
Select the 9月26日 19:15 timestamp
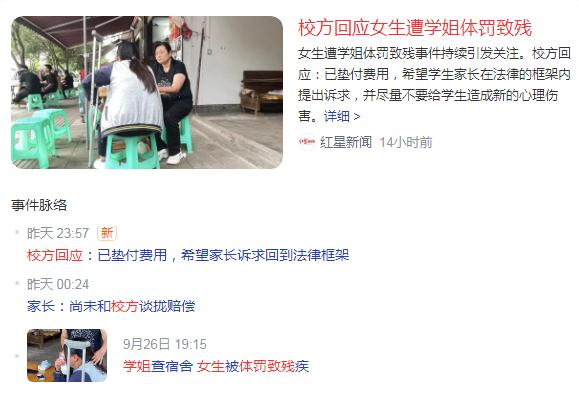pos(165,344)
